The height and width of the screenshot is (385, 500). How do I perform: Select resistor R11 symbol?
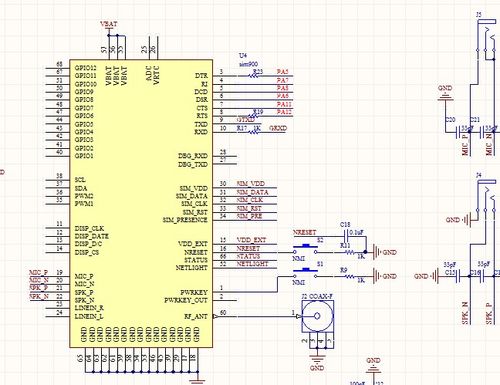click(x=349, y=252)
